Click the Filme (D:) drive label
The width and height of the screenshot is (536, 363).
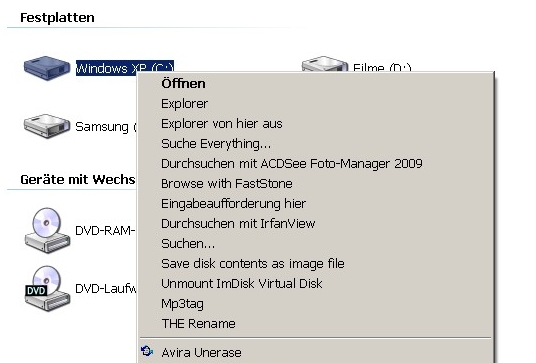click(x=382, y=67)
